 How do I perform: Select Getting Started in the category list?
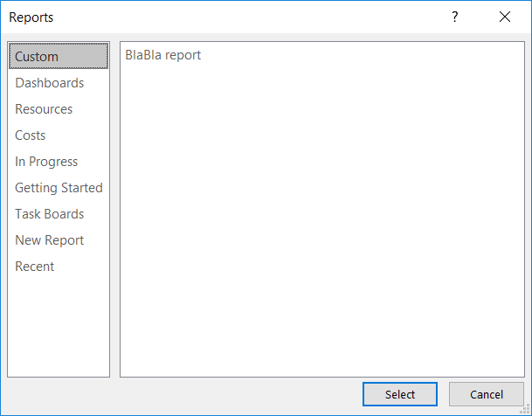tap(59, 188)
